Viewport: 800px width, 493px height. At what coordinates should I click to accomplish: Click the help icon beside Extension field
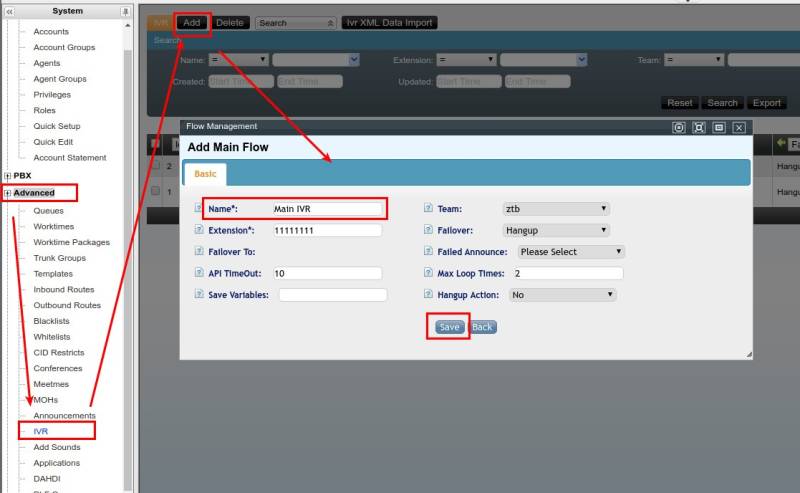pos(199,230)
